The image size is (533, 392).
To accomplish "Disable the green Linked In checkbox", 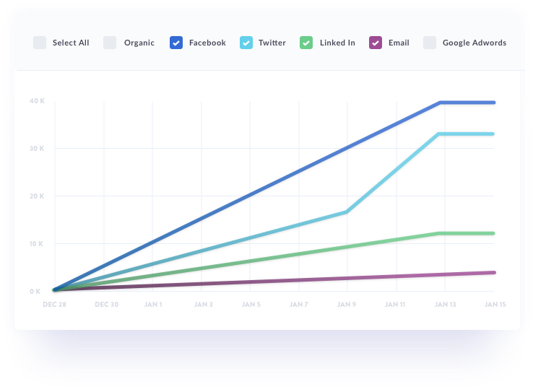I will (307, 43).
